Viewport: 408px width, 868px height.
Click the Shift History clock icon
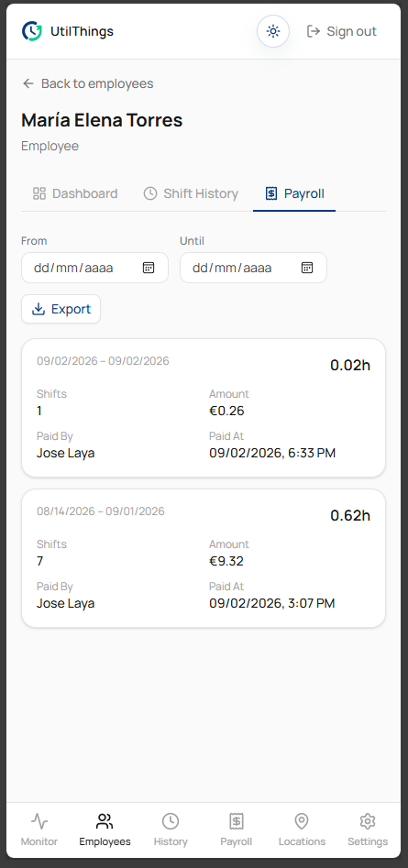[x=150, y=193]
